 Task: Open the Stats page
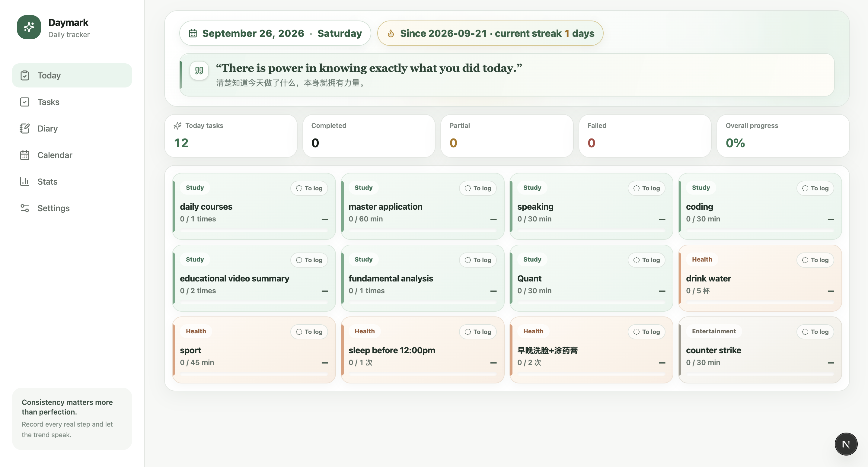(72, 182)
